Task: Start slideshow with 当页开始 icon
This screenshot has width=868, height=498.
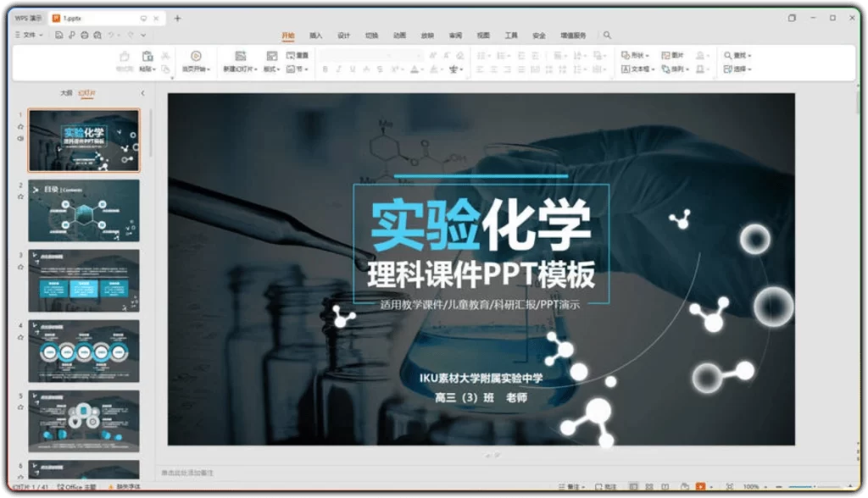Action: (196, 59)
